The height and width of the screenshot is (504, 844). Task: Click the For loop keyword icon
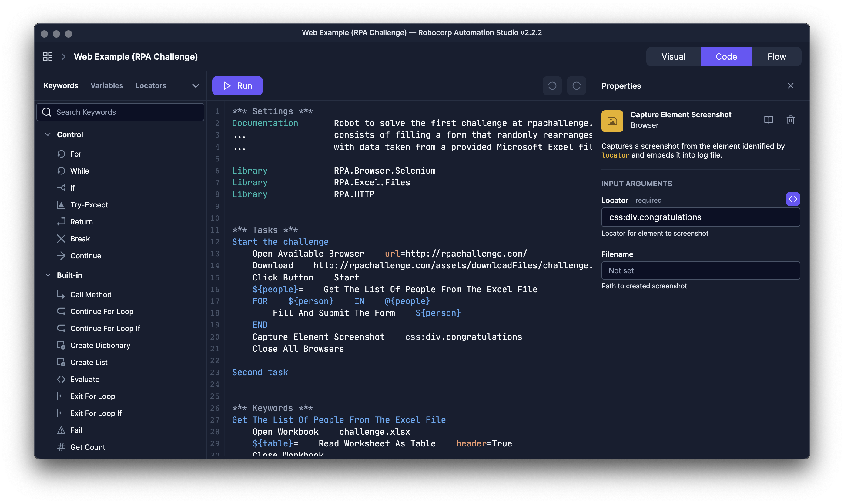click(61, 154)
